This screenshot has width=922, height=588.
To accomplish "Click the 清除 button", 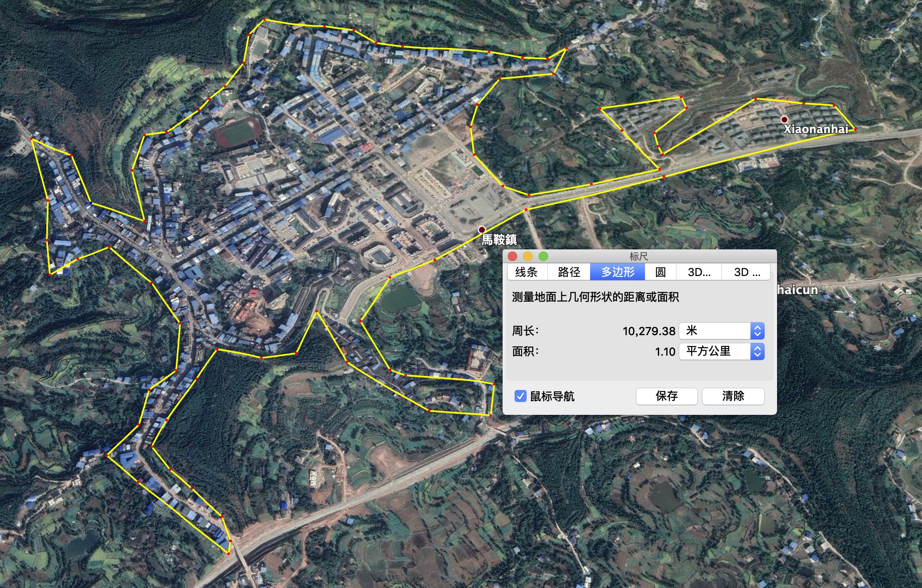I will coord(733,396).
